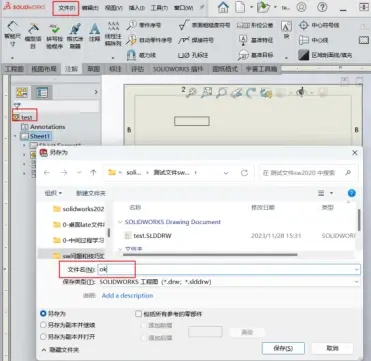
Task: Select the Format Painter (格式涂刷器) tool
Action: (75, 36)
